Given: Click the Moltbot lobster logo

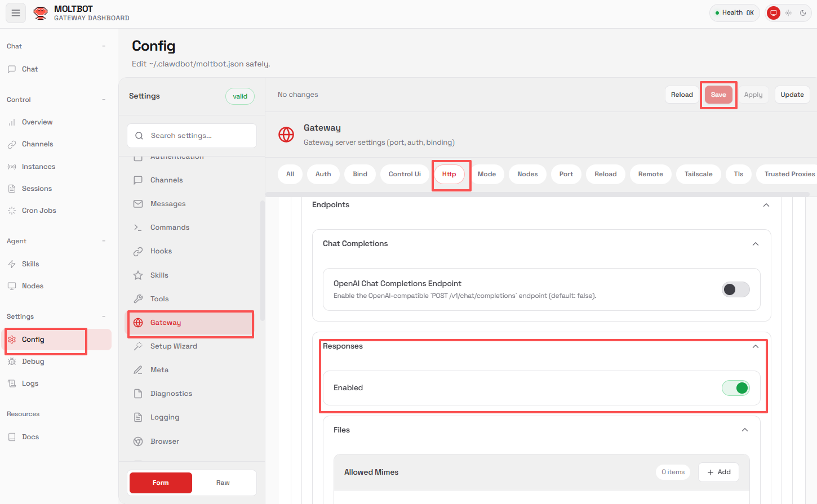Looking at the screenshot, I should [41, 13].
